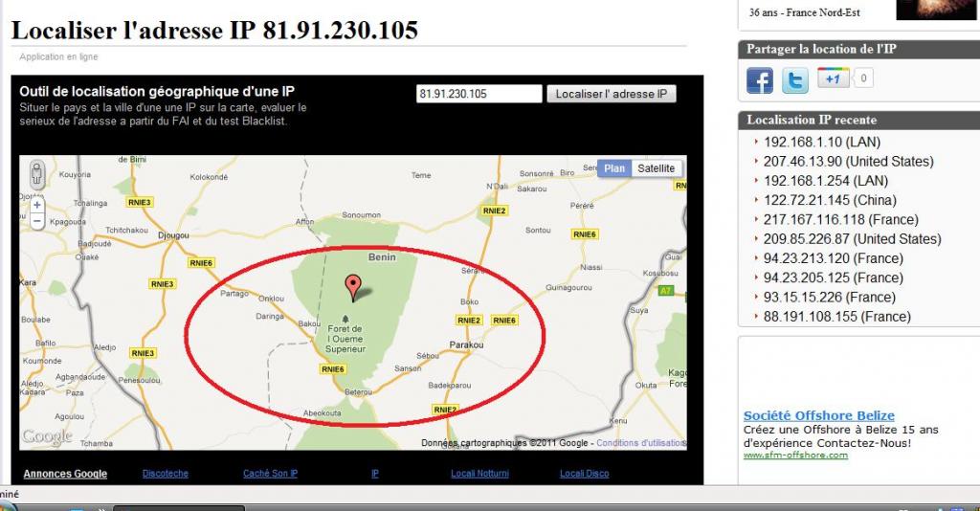Select recent IP 192.168.1.10 (LAN)
The height and width of the screenshot is (511, 980).
pyautogui.click(x=822, y=142)
